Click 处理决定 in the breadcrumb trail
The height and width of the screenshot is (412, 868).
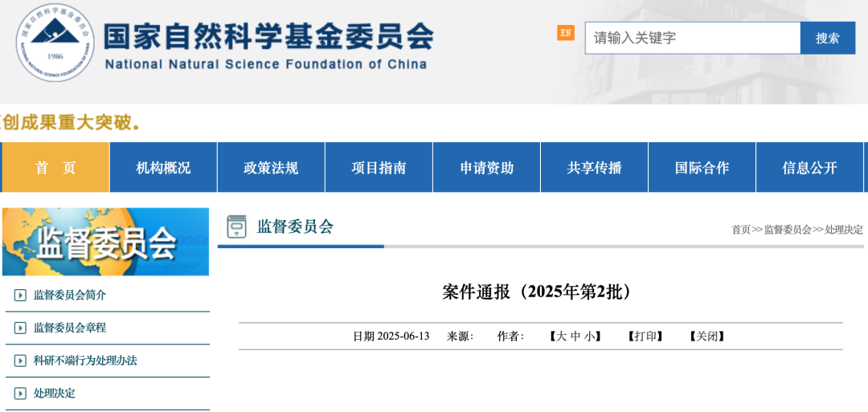pyautogui.click(x=844, y=230)
